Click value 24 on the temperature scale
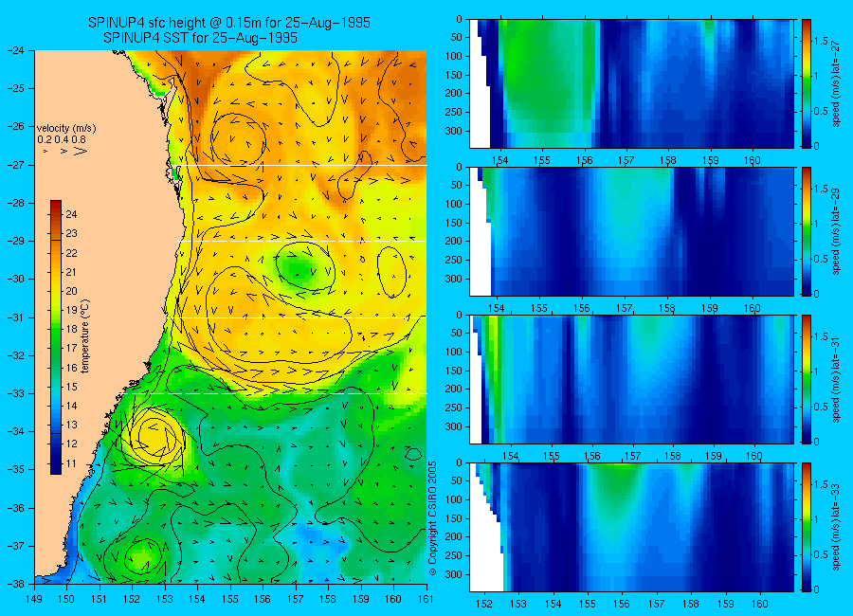This screenshot has width=853, height=616. 71,214
